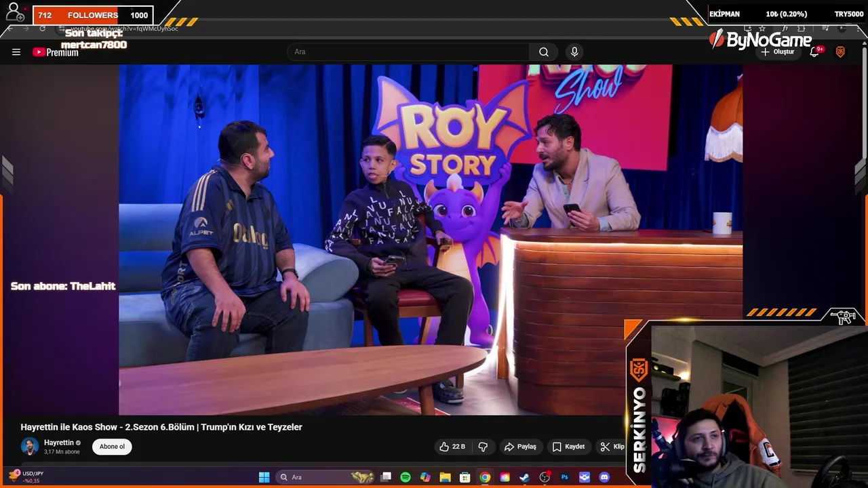Click the Kaos Show video title
Screen dimensions: 868x488
point(161,427)
